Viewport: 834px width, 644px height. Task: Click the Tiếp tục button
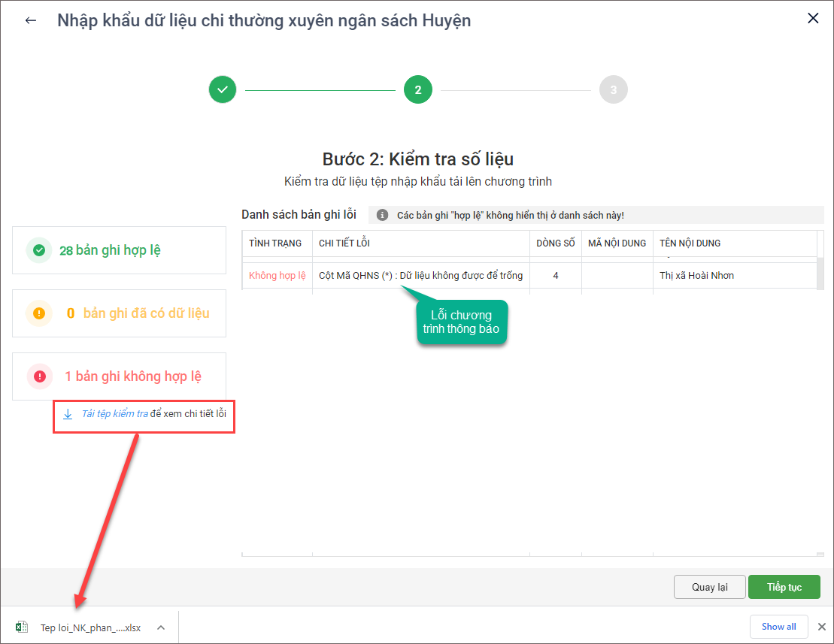pos(784,587)
